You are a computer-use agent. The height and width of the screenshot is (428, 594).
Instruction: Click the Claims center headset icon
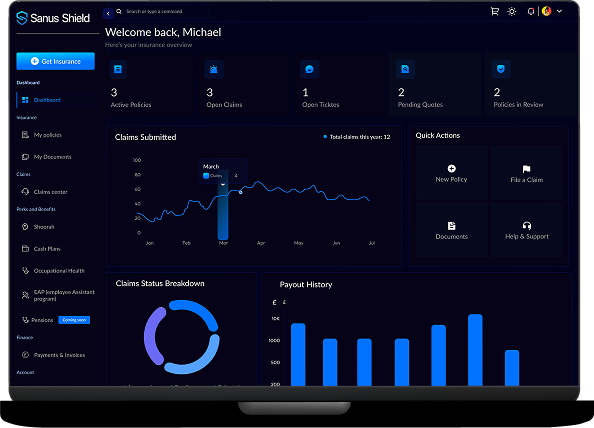coord(25,192)
